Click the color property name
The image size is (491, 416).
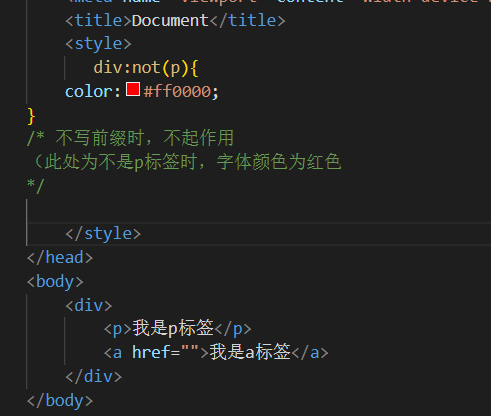click(89, 92)
